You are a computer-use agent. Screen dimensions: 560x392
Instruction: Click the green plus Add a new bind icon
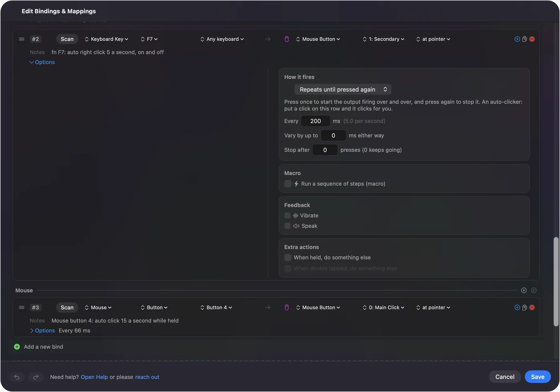coord(17,347)
